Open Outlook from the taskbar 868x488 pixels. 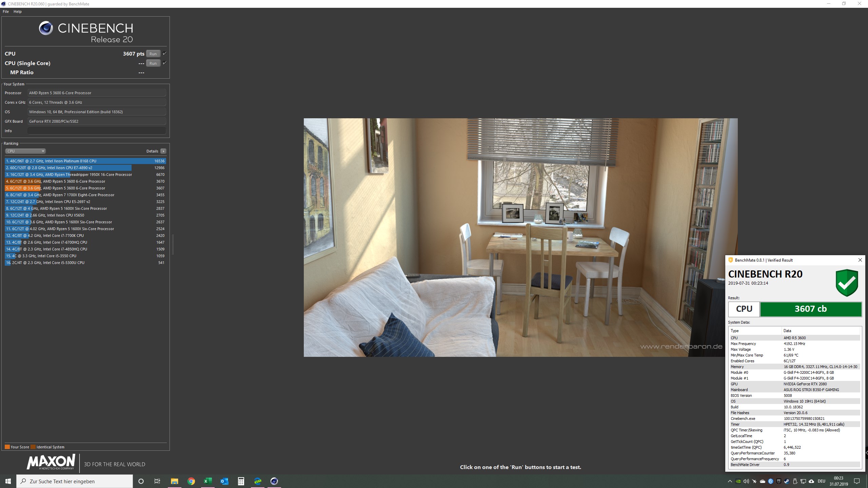tap(224, 481)
